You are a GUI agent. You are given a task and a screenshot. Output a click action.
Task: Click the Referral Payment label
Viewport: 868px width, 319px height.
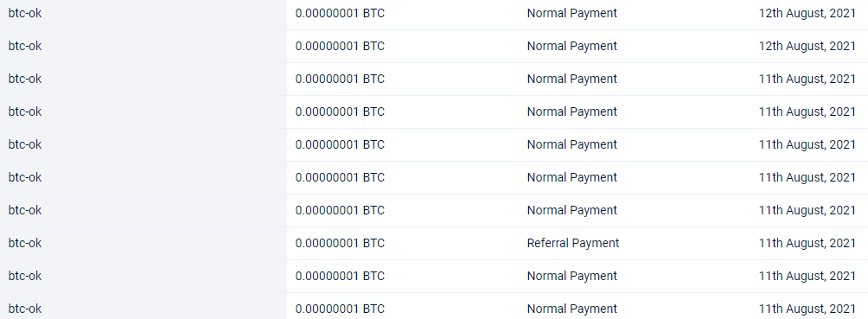[x=573, y=243]
